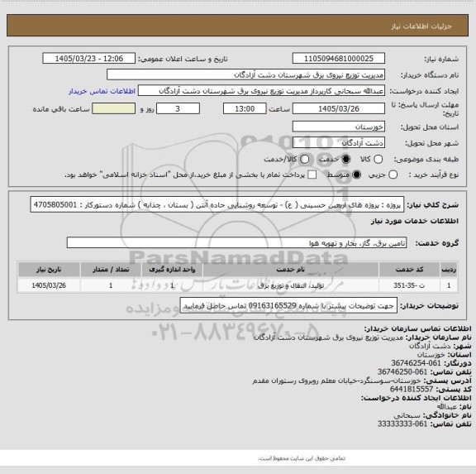476x474 pixels.
Task: Click the remaining days field showing 3
Action: coord(178,108)
